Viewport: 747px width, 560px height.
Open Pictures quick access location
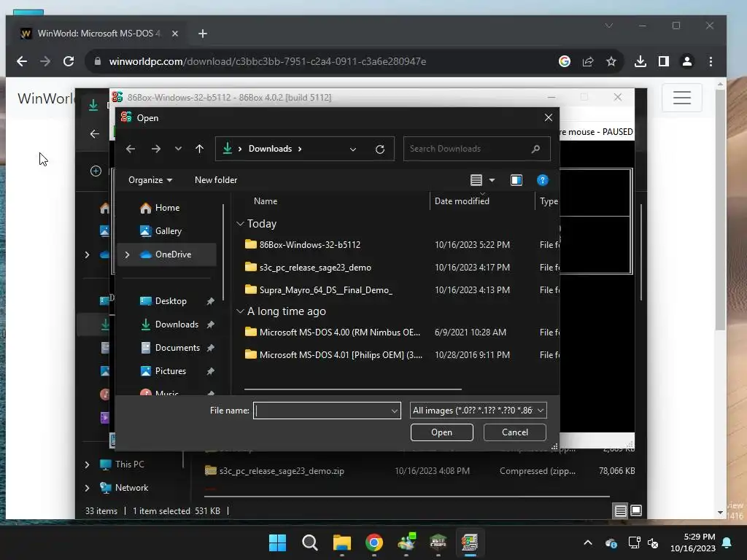point(170,371)
